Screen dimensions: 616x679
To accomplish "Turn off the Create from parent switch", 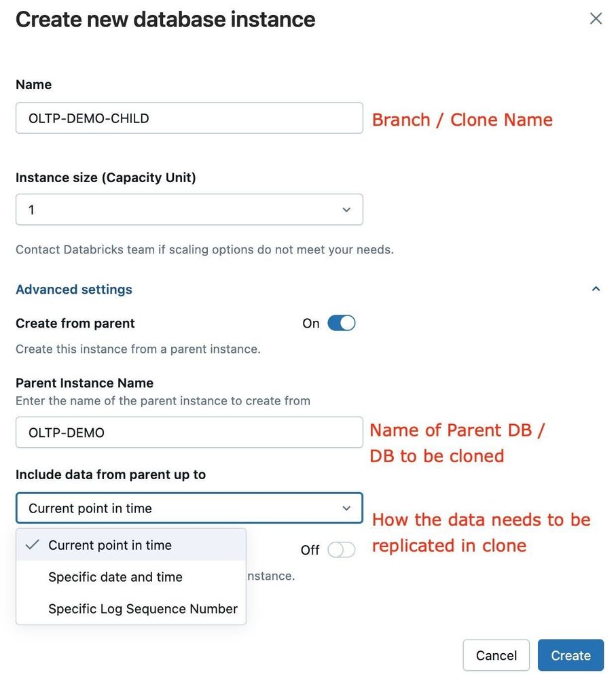I will pyautogui.click(x=341, y=324).
